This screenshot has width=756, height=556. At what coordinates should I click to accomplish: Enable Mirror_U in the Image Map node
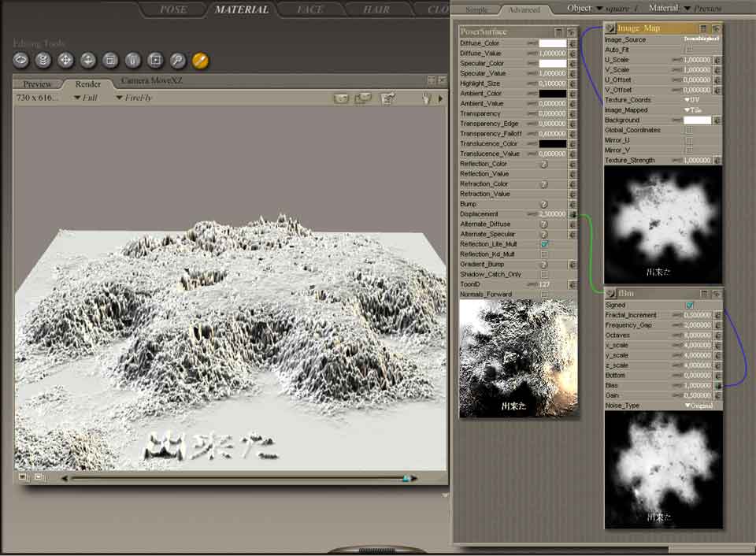pyautogui.click(x=690, y=140)
